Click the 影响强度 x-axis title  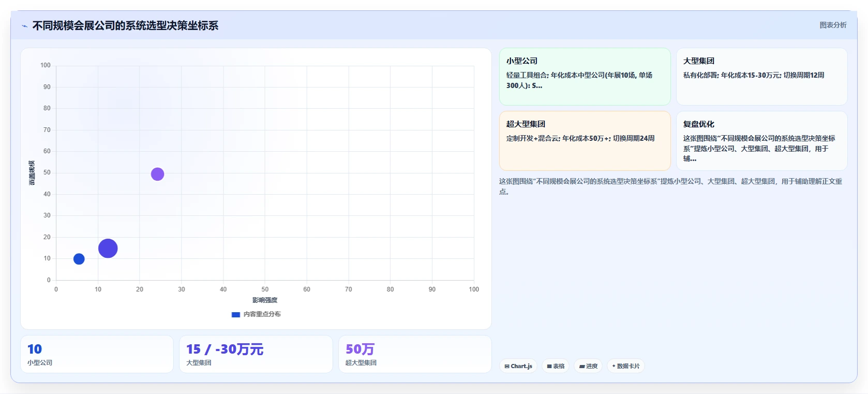pyautogui.click(x=265, y=300)
